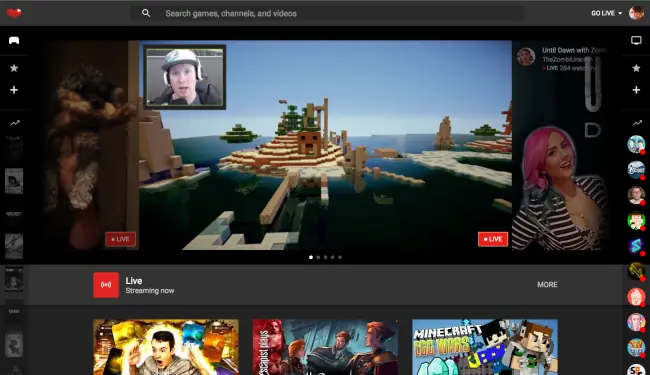Click the 'Streaming now' subtitle
The image size is (650, 375).
coord(150,291)
